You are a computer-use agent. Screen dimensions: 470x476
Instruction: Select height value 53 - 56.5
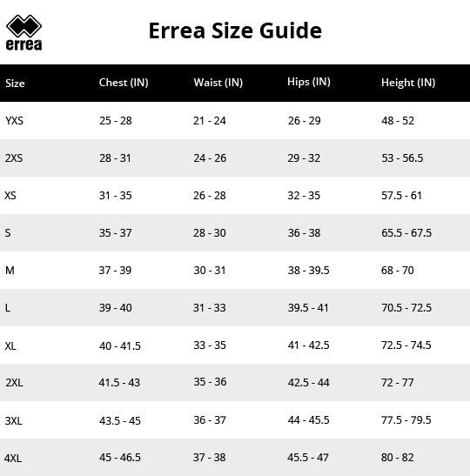pyautogui.click(x=402, y=158)
